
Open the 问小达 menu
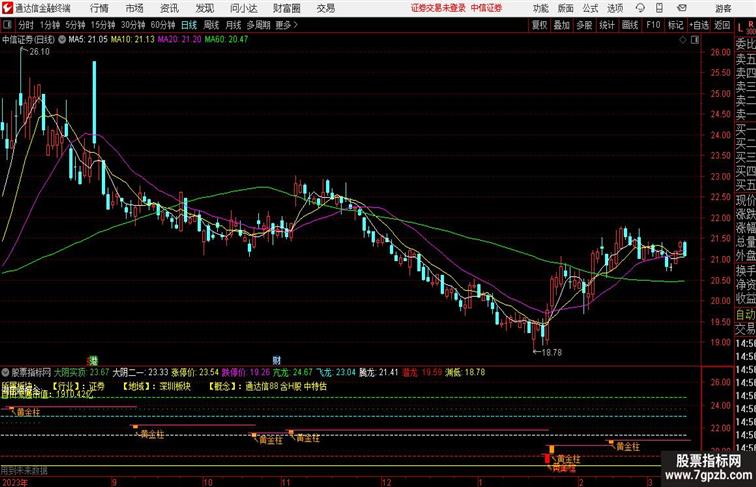coord(243,8)
